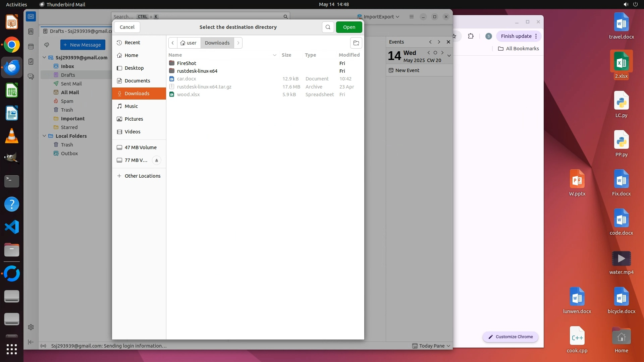Open Thunderbird chat sidebar icon
The height and width of the screenshot is (362, 644).
[x=31, y=77]
